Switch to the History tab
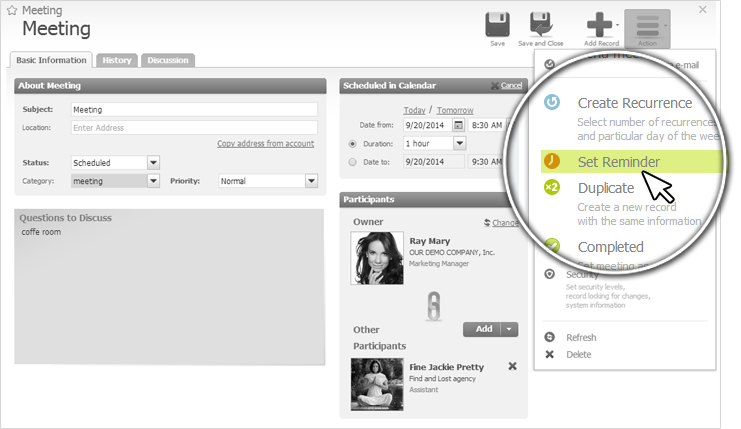 tap(117, 60)
